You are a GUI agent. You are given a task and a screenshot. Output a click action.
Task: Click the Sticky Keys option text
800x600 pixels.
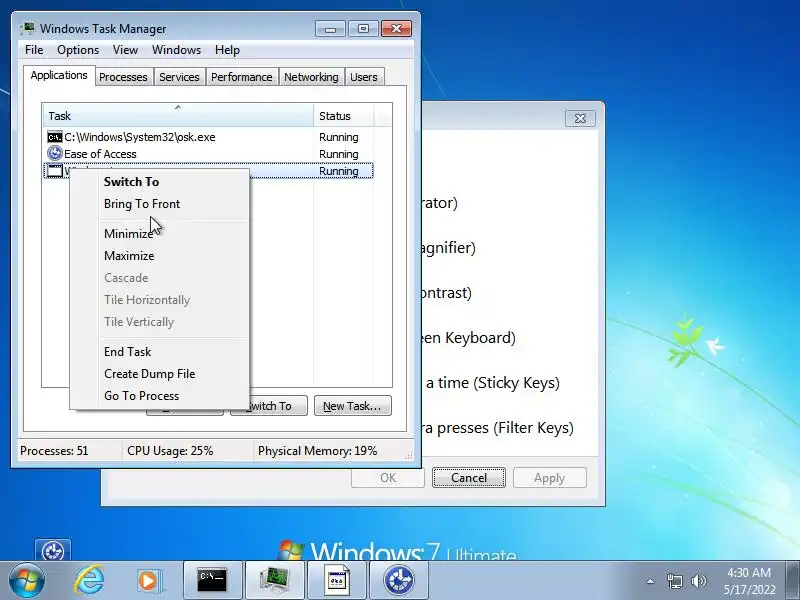(493, 383)
